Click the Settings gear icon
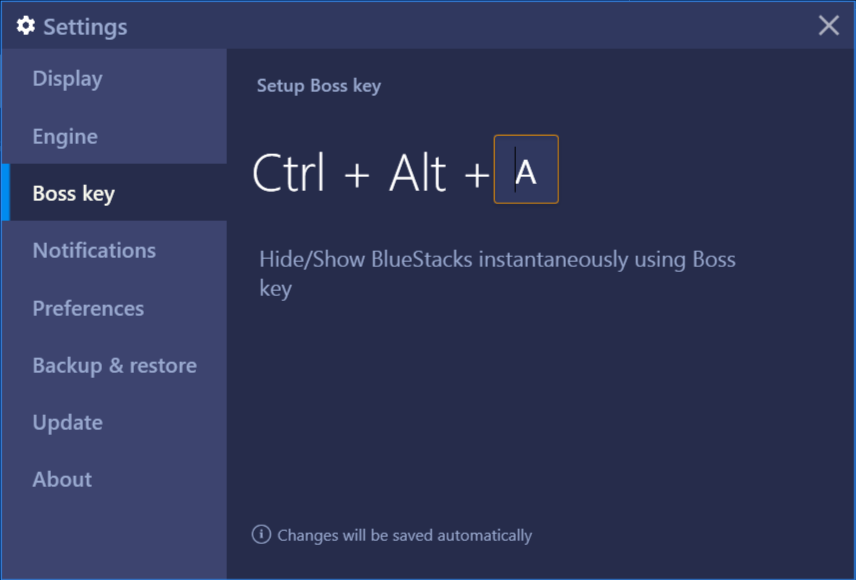The height and width of the screenshot is (580, 856). 26,26
